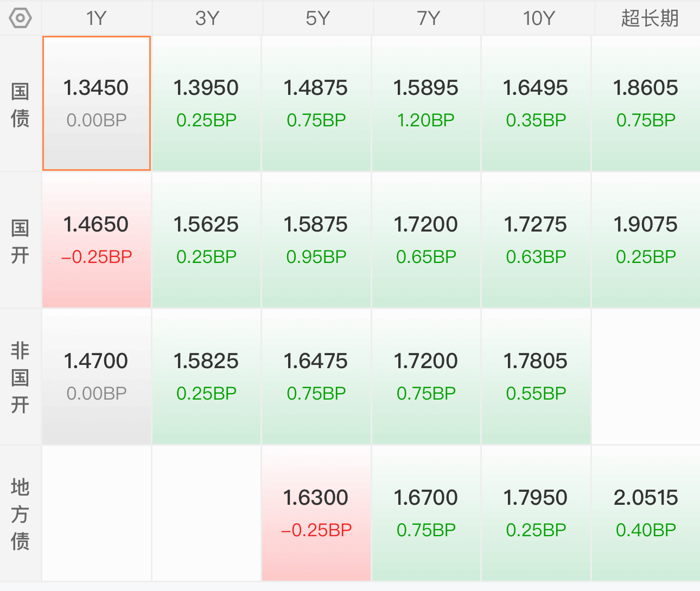Click the red 地方债 5Y cell 1.6300

(x=316, y=513)
